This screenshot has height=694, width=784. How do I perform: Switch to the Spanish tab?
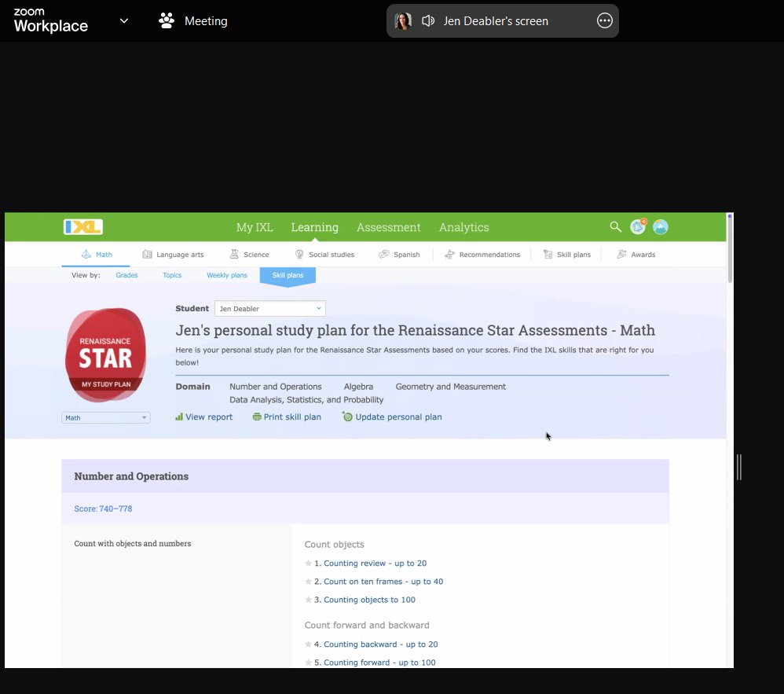coord(399,254)
